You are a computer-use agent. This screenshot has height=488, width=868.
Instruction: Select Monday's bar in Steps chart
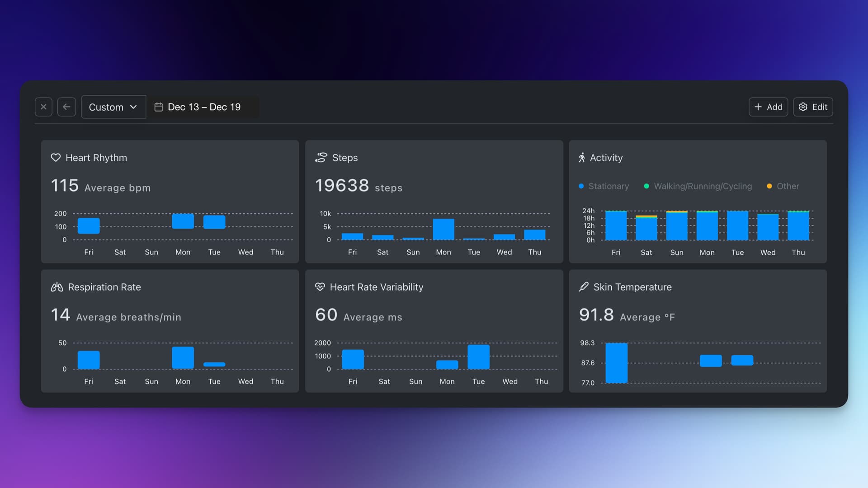coord(443,229)
